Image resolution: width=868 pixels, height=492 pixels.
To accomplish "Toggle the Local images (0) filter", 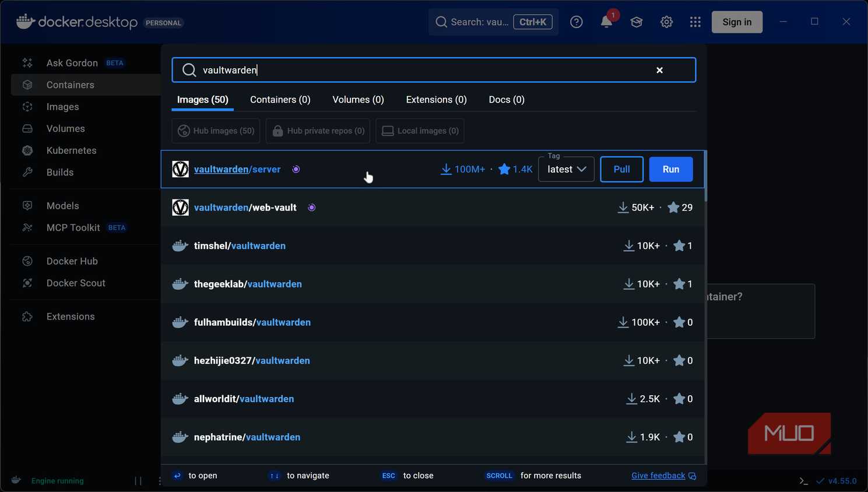I will [420, 131].
